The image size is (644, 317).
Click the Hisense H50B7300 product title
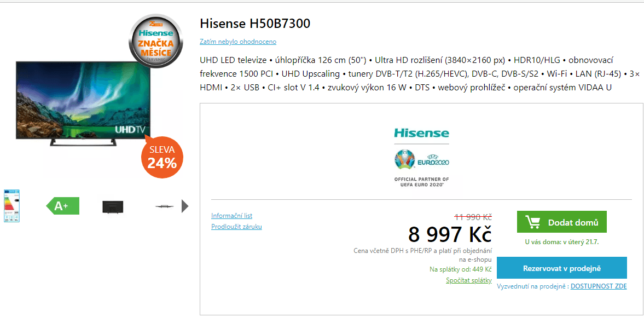click(x=255, y=24)
